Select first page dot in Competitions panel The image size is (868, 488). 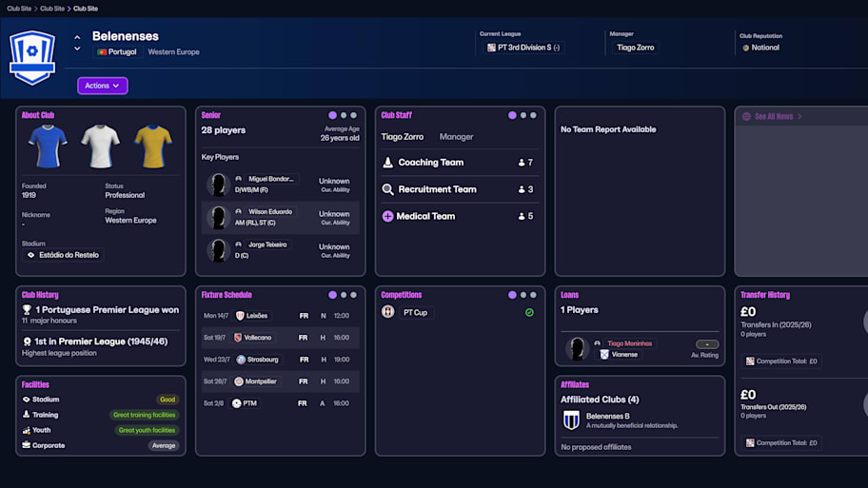pos(513,295)
